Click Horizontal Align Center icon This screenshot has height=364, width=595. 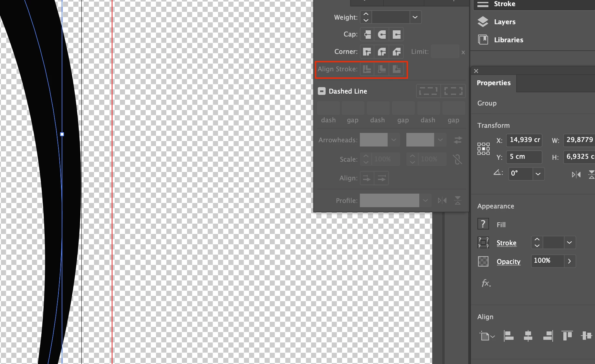tap(528, 336)
